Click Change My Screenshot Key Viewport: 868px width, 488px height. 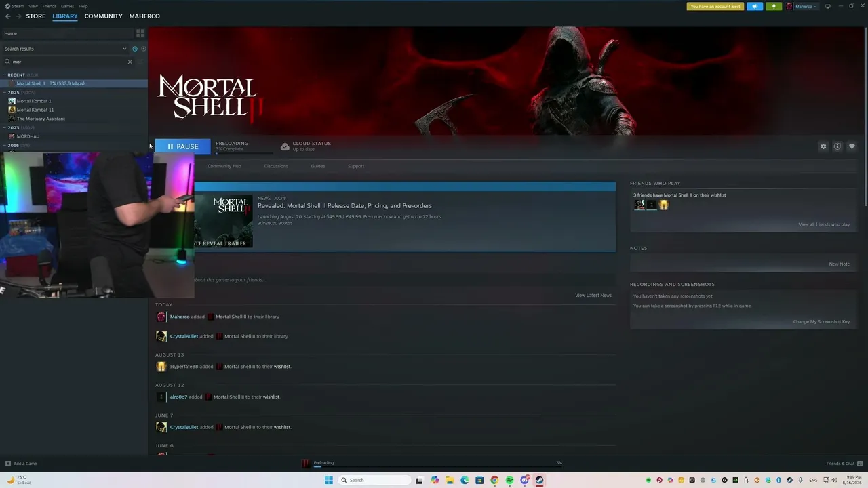tap(821, 322)
